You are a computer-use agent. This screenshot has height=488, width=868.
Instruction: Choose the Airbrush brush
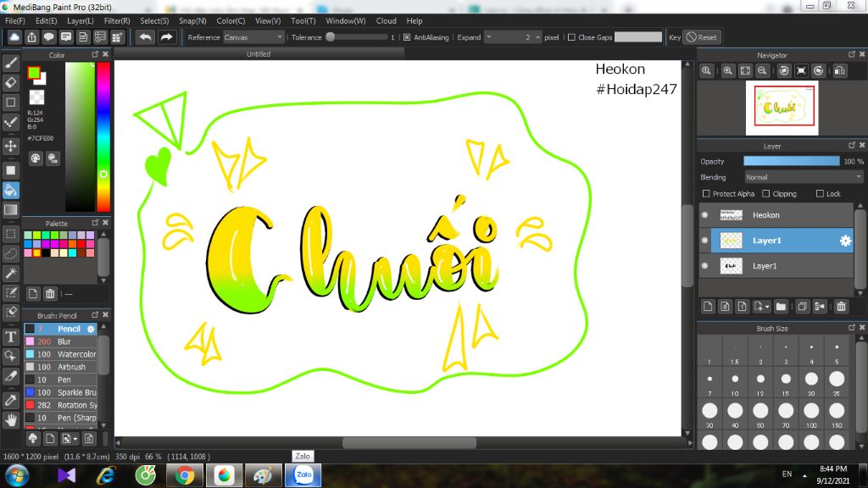[61, 367]
